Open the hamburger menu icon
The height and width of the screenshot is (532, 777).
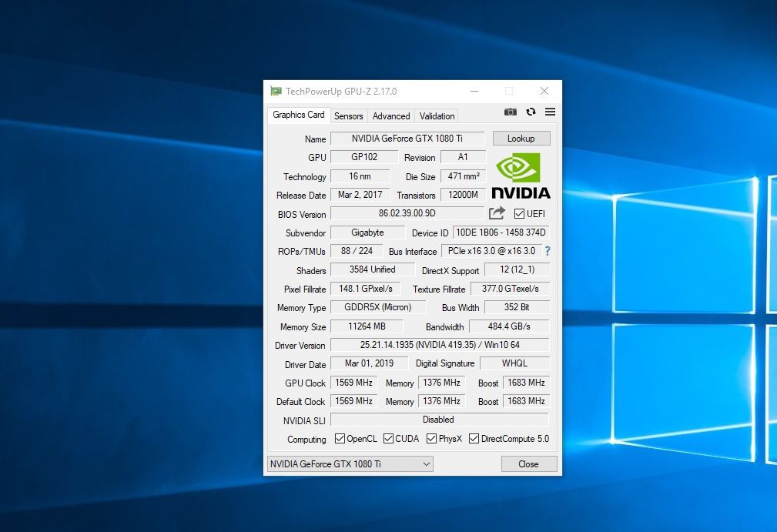click(x=550, y=112)
